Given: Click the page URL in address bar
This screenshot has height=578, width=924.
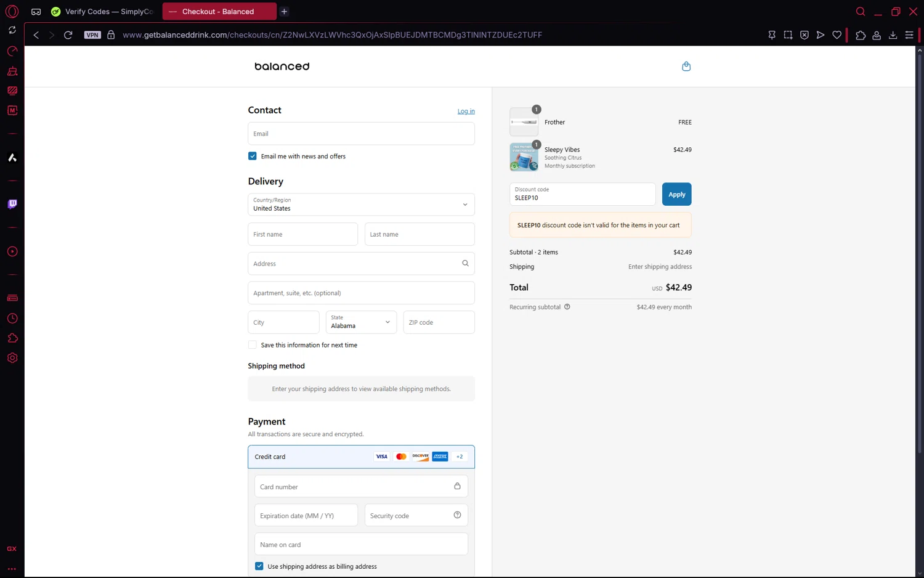Looking at the screenshot, I should (332, 35).
